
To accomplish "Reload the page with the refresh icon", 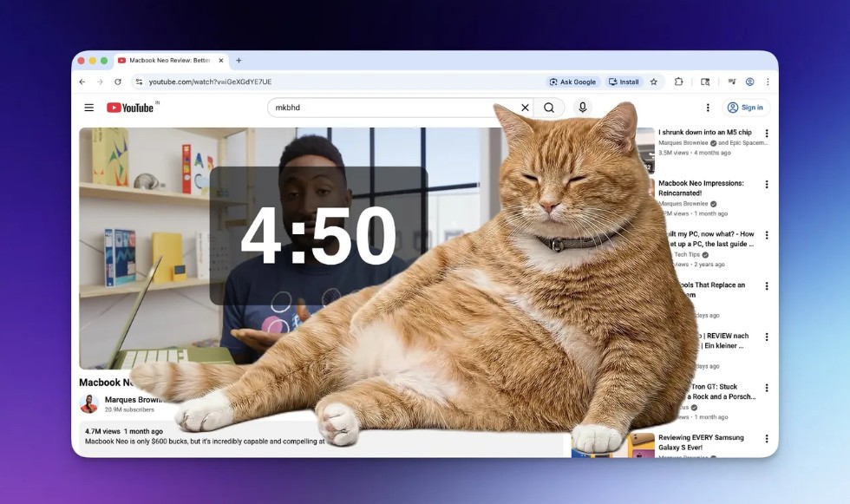I will (118, 82).
